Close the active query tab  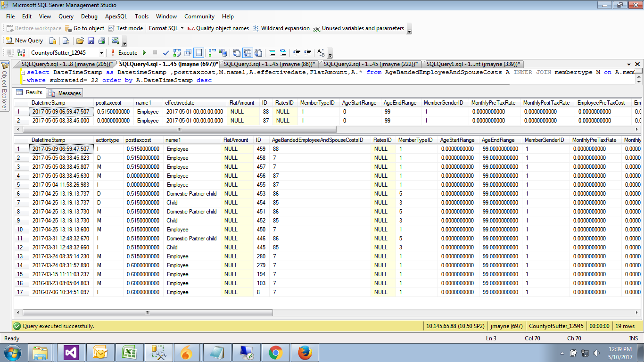637,64
